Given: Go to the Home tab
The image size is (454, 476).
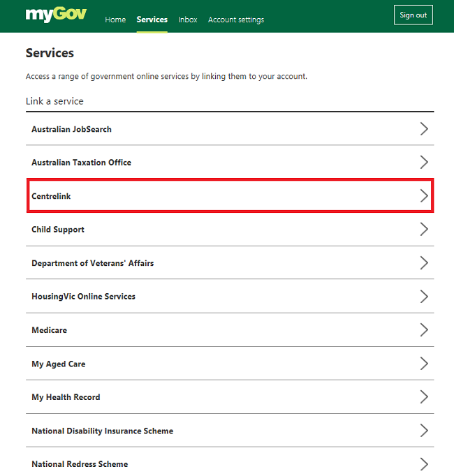Looking at the screenshot, I should pyautogui.click(x=115, y=20).
